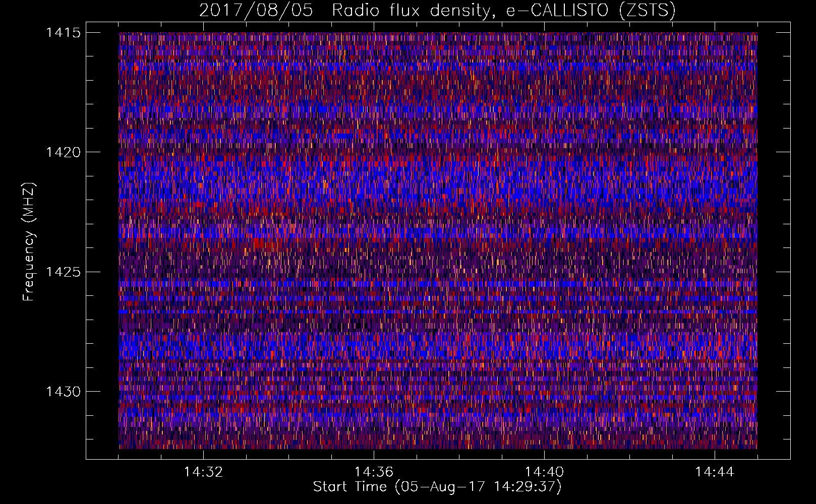
Task: Click the 14:36 time tick label
Action: tap(374, 472)
